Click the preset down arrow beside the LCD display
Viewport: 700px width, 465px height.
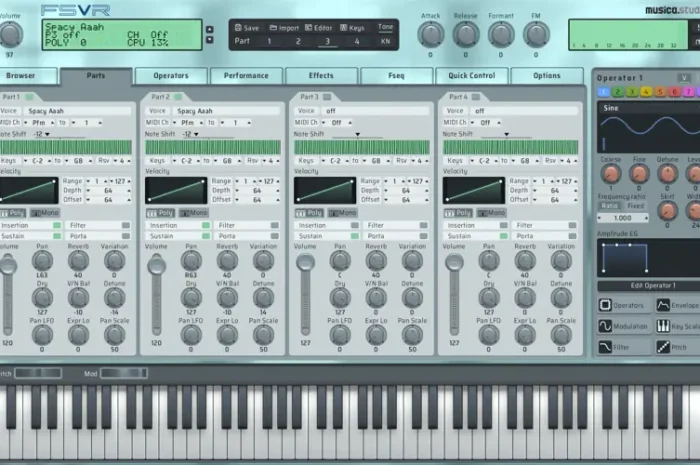tap(209, 40)
